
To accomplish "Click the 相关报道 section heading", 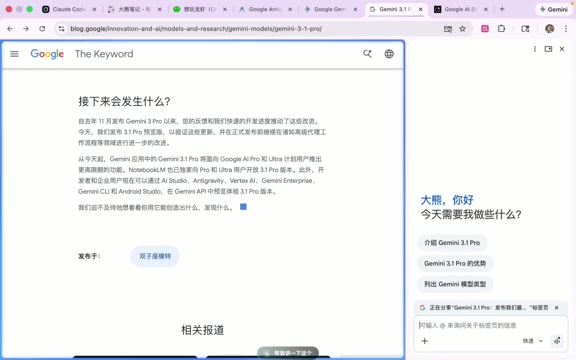I will [202, 330].
